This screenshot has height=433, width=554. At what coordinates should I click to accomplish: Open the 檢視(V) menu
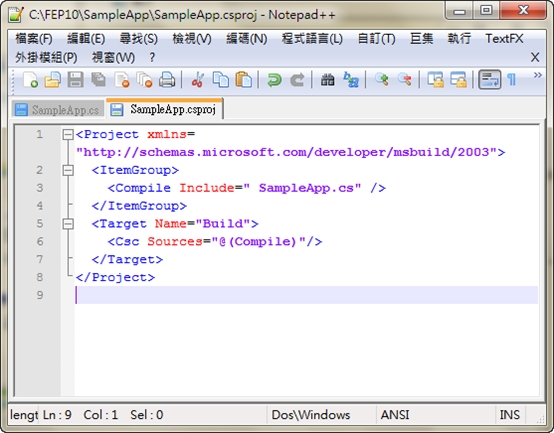[192, 38]
